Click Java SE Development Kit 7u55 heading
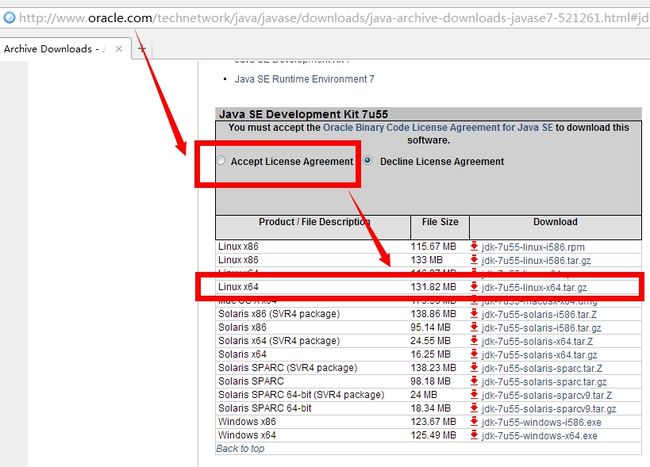 [303, 114]
